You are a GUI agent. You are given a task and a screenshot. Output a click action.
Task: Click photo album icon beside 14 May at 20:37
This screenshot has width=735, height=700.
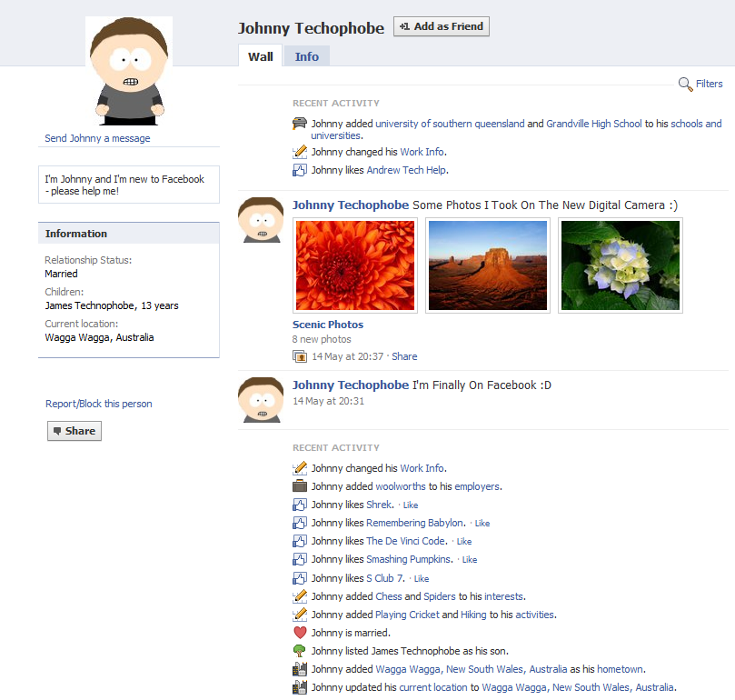[x=300, y=356]
